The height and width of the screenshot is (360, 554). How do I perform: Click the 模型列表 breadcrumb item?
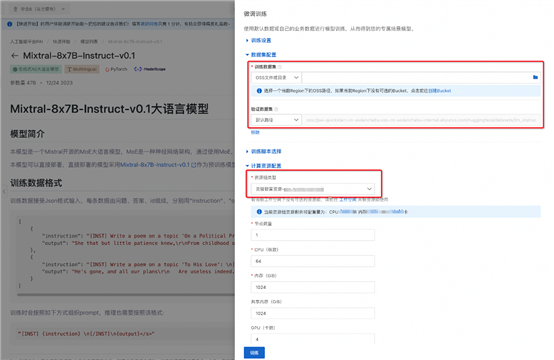coord(89,41)
